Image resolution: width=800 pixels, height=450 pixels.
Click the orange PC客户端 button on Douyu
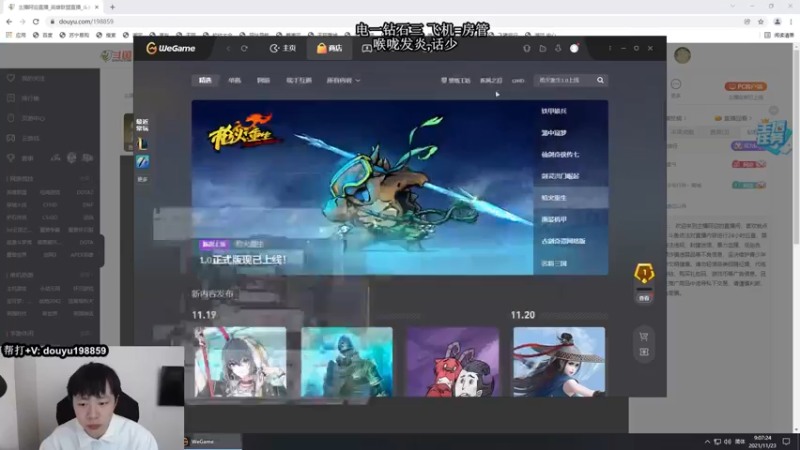(746, 86)
